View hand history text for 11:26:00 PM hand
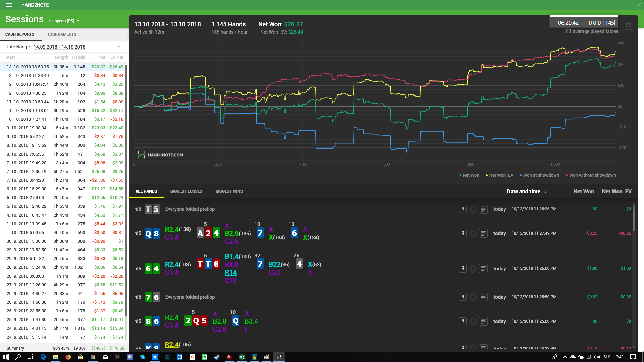Viewport: 644px width, 362px height. tap(483, 268)
